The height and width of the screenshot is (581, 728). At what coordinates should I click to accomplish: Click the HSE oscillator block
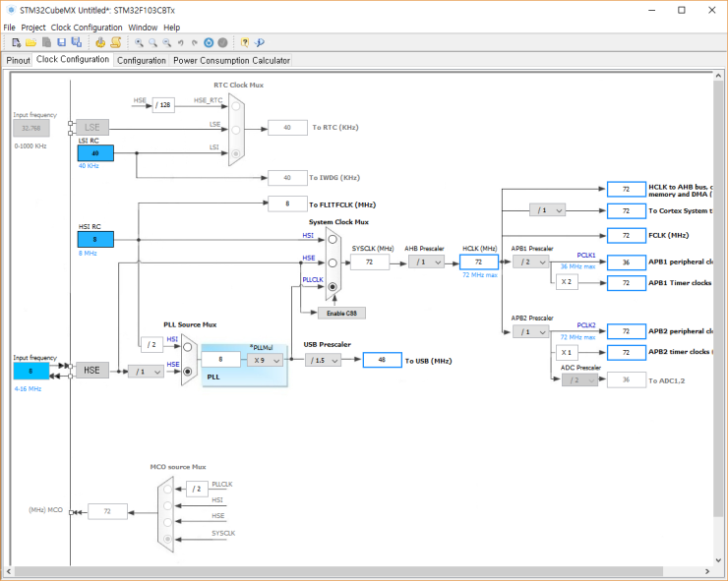[x=91, y=371]
